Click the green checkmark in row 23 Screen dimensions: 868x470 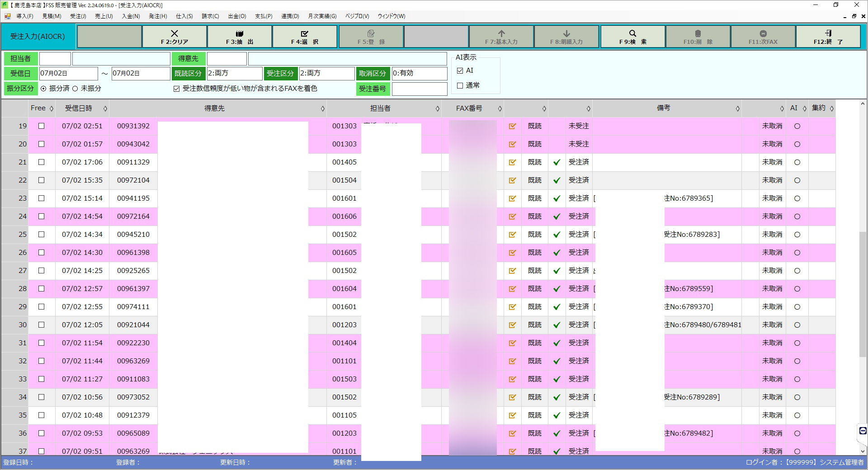557,198
